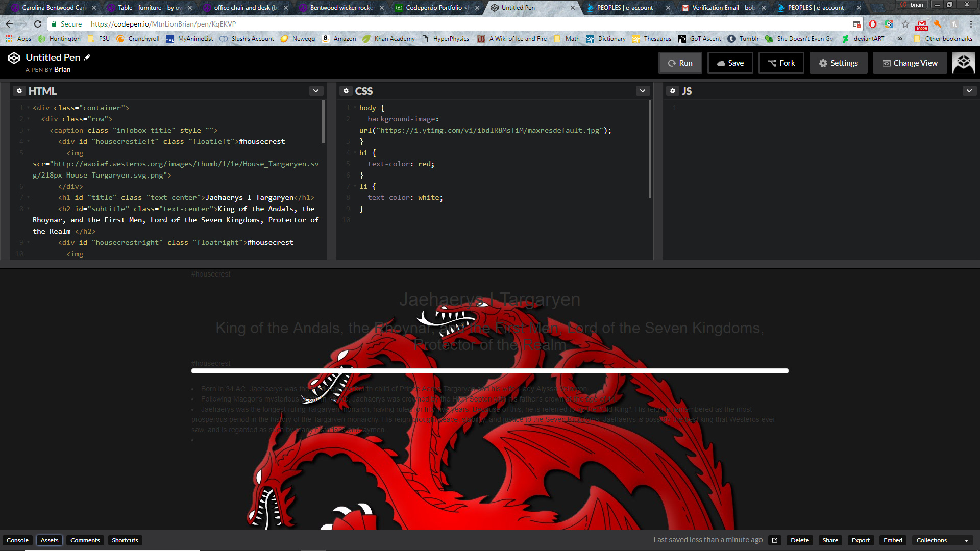Screen dimensions: 980x551
Task: Open Chrome Apps shortcut
Action: [18, 39]
